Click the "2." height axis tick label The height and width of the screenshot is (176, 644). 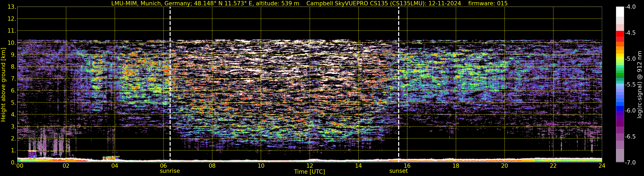pos(13,139)
